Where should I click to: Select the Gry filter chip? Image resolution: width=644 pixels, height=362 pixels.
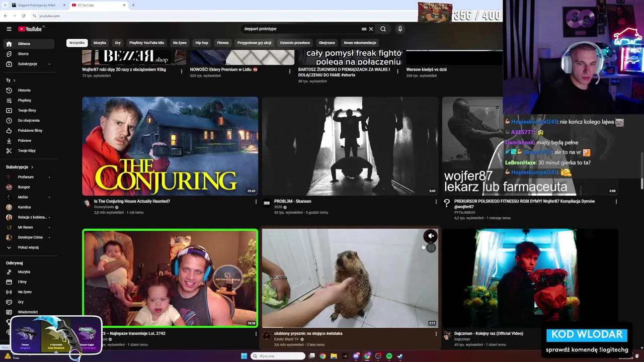click(118, 43)
